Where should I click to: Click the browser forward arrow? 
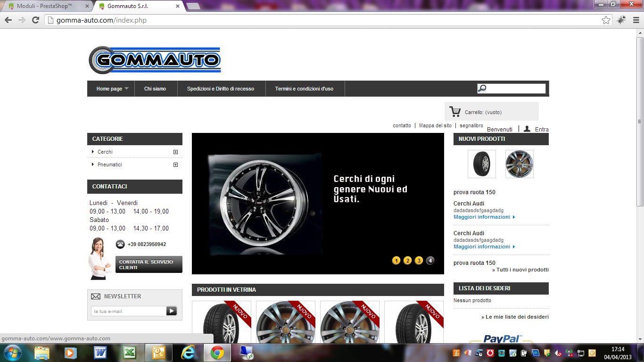pos(22,20)
